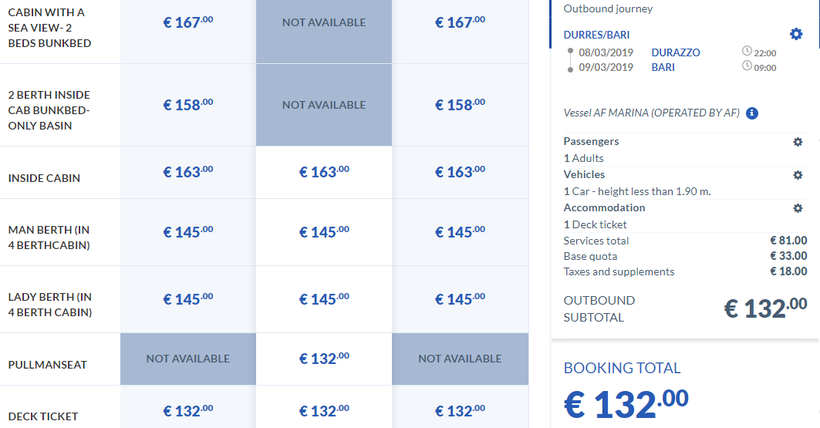Click departure clock icon at 22:00
This screenshot has width=820, height=428.
pos(747,52)
